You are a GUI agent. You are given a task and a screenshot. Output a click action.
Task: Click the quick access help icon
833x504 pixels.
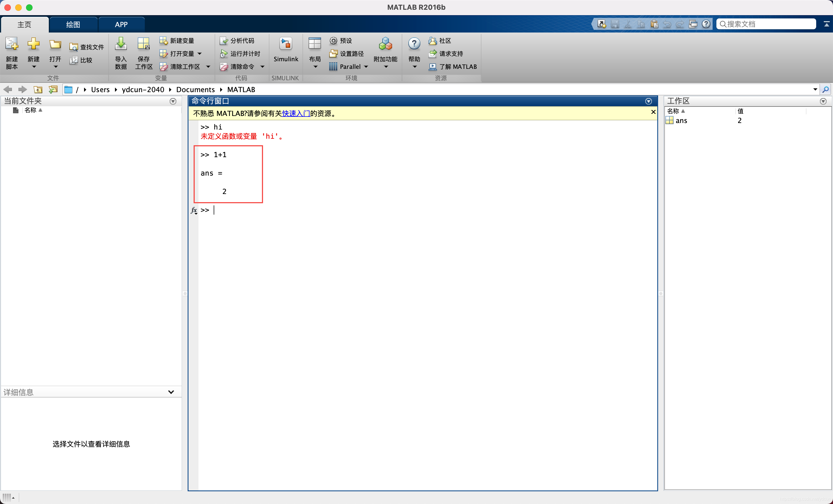tap(706, 24)
